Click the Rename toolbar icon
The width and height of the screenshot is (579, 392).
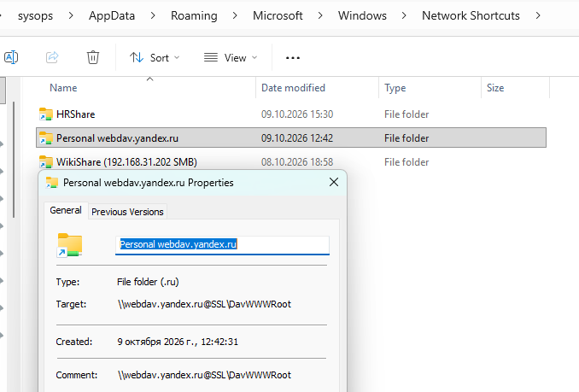[11, 57]
